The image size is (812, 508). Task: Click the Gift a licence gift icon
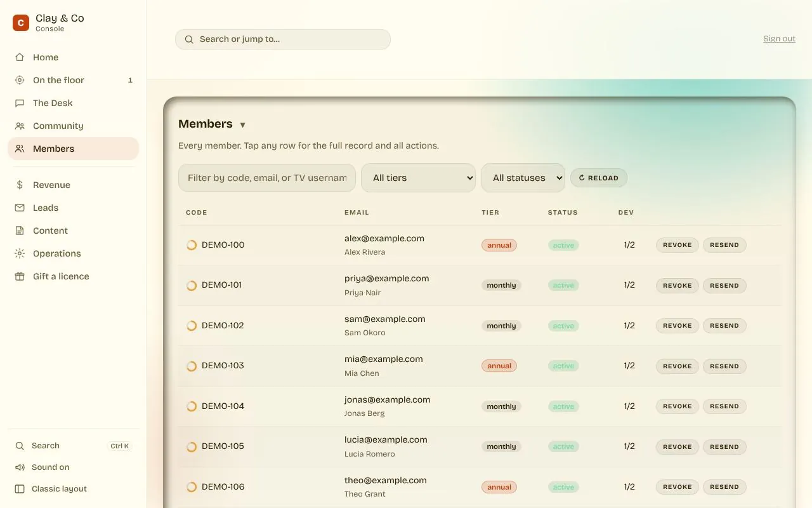pos(20,276)
